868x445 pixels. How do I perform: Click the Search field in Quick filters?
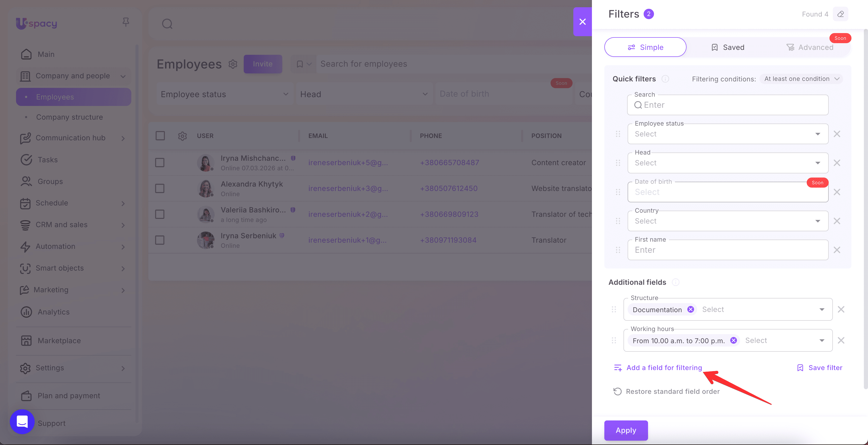click(x=728, y=105)
